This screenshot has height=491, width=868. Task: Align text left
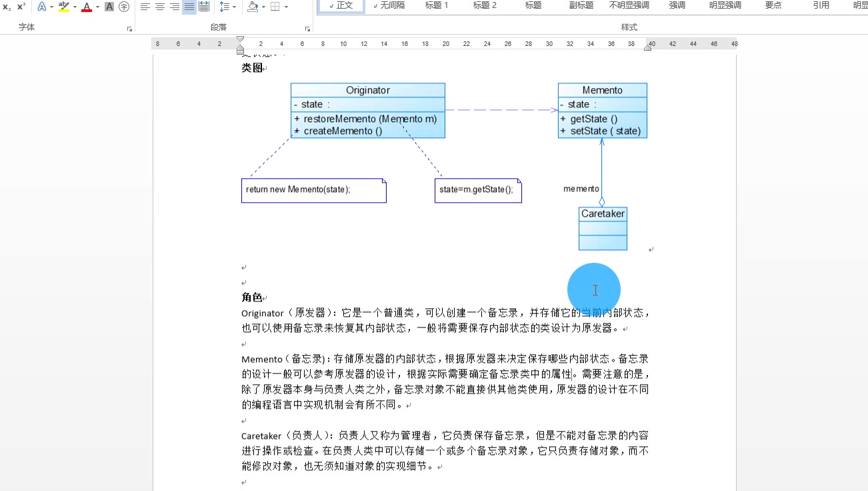pos(145,7)
